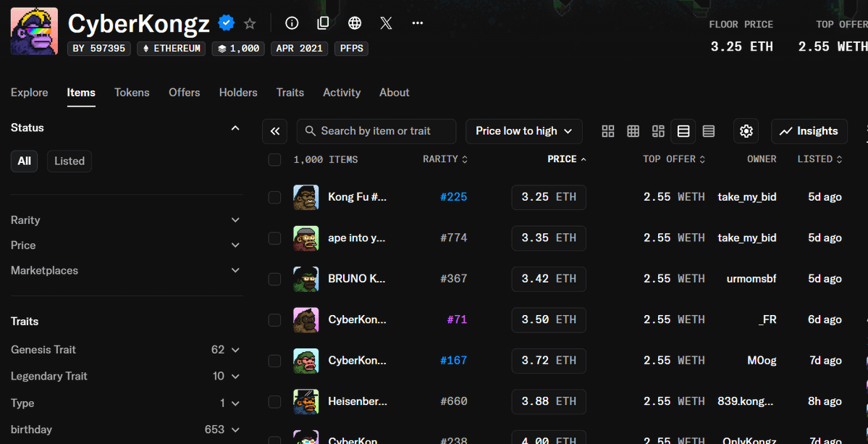The image size is (868, 444).
Task: Click the 3.88 ETH price button
Action: click(549, 402)
